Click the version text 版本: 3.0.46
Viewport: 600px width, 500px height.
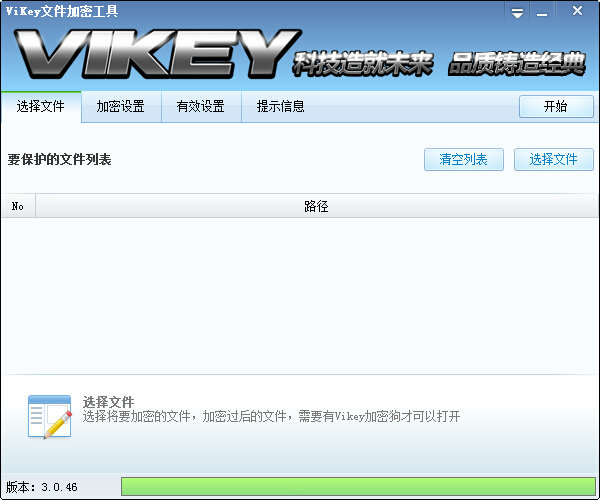[42, 487]
